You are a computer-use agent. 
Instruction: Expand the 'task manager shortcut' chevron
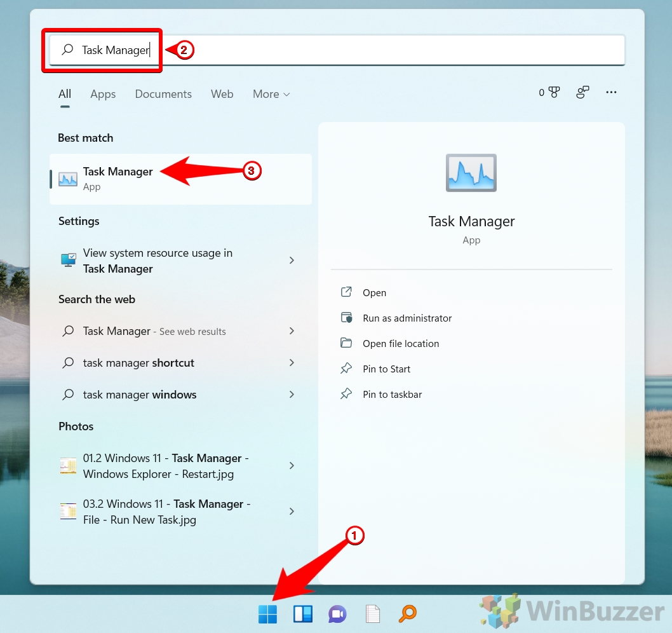(x=292, y=362)
